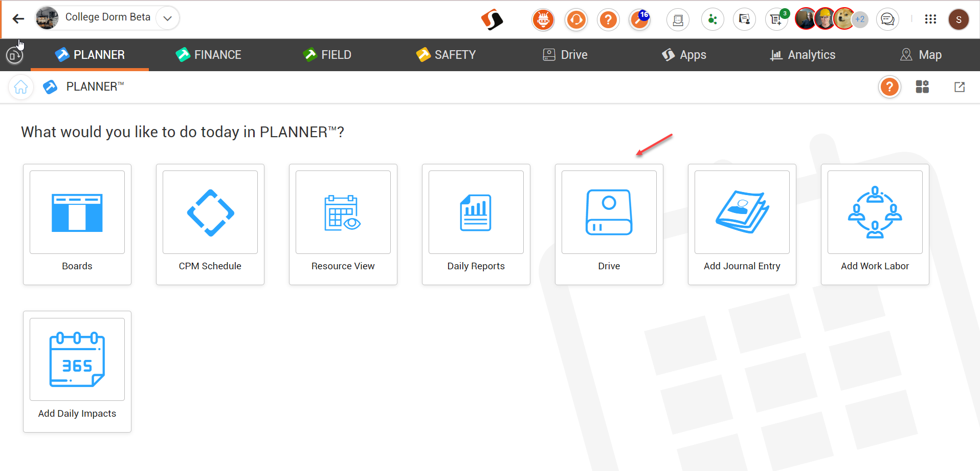The image size is (980, 471).
Task: Open the S user profile avatar
Action: point(959,19)
